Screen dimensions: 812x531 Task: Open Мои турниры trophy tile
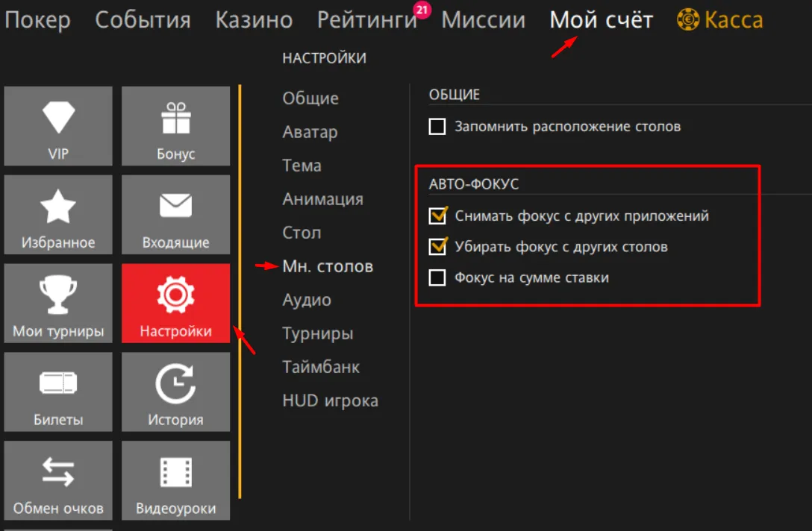click(x=58, y=303)
